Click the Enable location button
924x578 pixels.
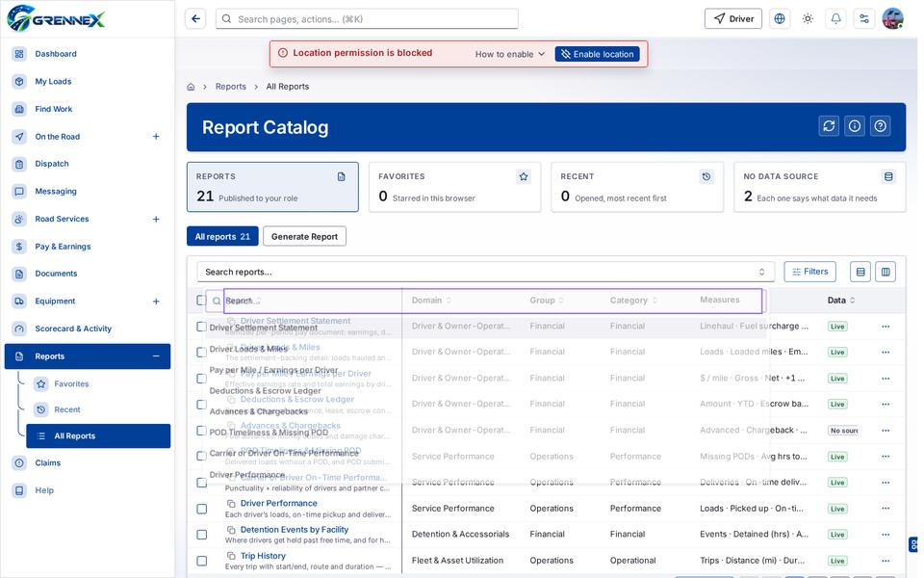point(597,54)
